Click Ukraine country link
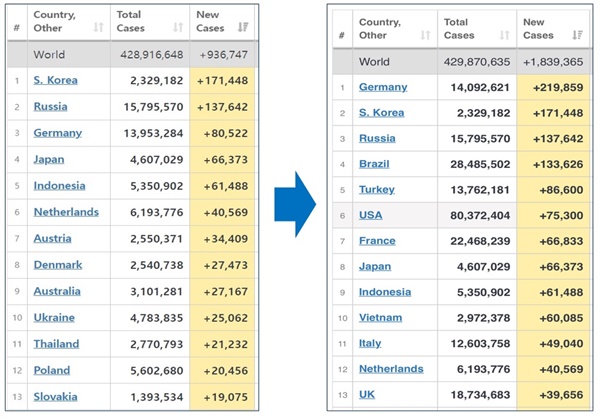600x419 pixels. [54, 318]
